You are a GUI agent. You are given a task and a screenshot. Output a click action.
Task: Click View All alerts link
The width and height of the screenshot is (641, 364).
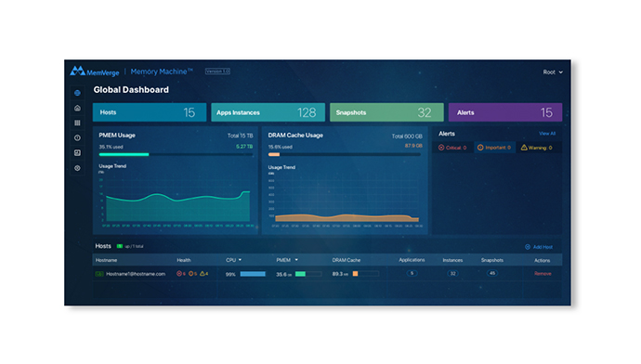(547, 134)
